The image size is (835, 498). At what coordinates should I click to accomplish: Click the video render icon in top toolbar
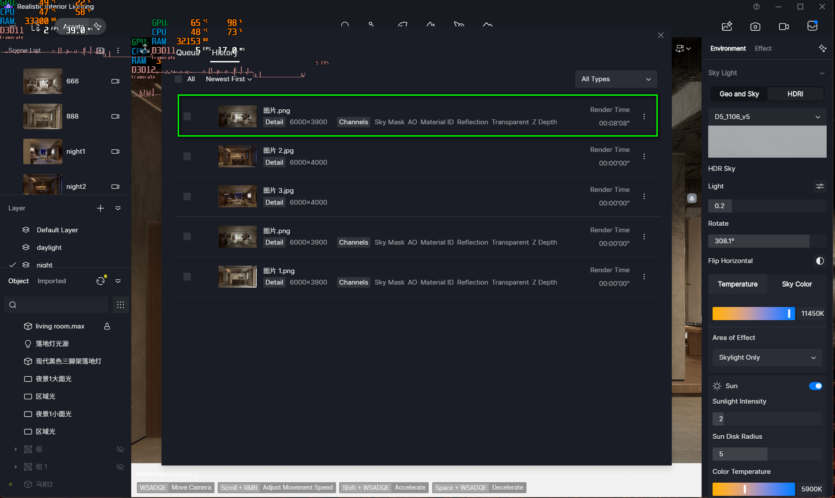tap(784, 26)
